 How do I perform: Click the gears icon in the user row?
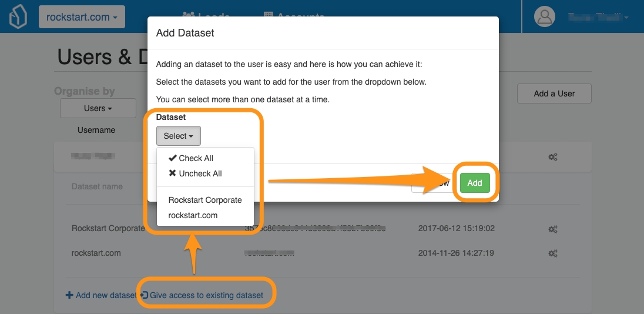pyautogui.click(x=552, y=157)
